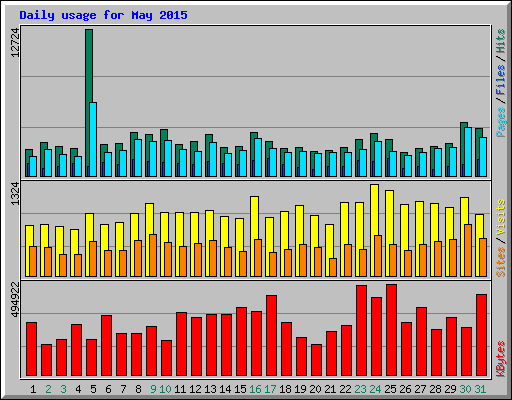Click day label 8 on the x-axis
Image resolution: width=512 pixels, height=400 pixels.
(x=138, y=389)
